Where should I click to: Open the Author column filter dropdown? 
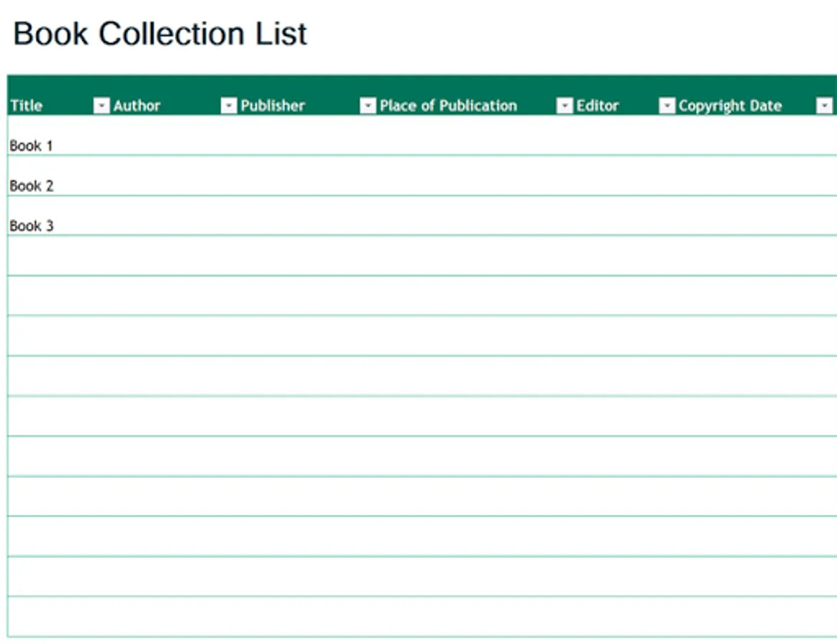228,105
